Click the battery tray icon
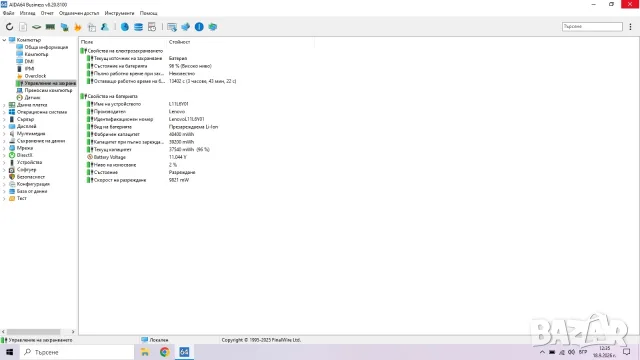Image resolution: width=640 pixels, height=360 pixels. point(552,352)
